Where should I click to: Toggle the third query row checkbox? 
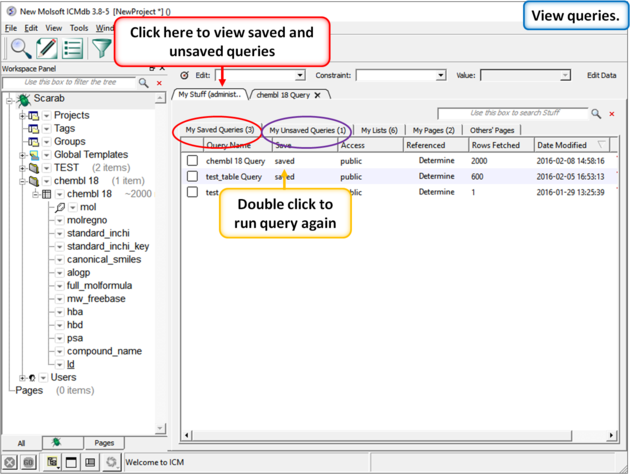192,192
